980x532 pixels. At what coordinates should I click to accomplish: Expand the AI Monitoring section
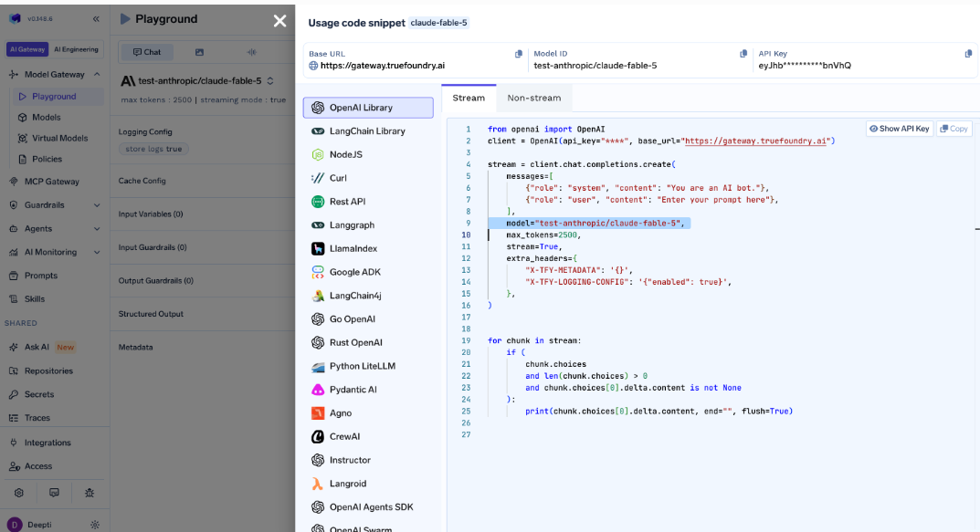[x=97, y=252]
